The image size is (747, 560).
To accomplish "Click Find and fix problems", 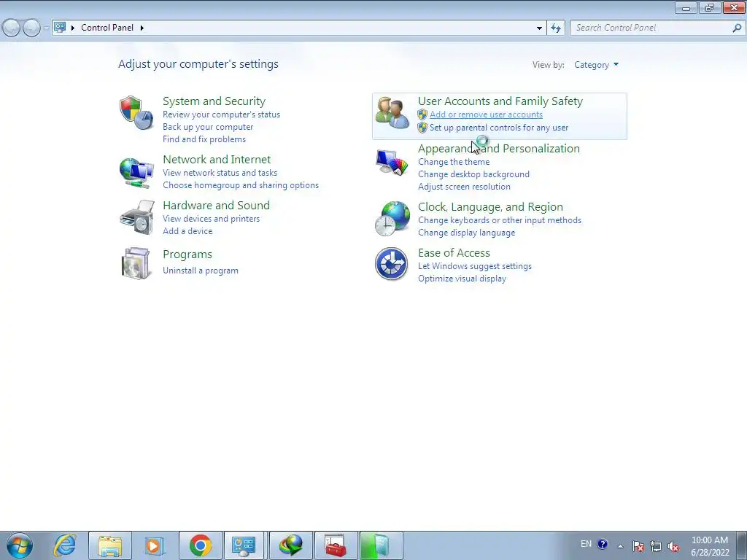I will [x=204, y=139].
